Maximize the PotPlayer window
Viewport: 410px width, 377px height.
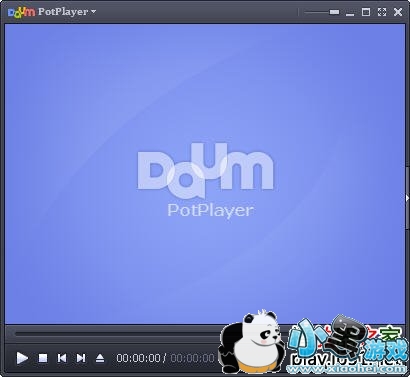(366, 12)
